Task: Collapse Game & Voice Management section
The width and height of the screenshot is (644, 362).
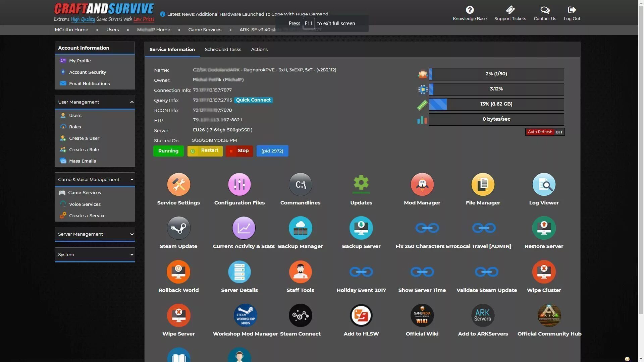Action: 95,180
